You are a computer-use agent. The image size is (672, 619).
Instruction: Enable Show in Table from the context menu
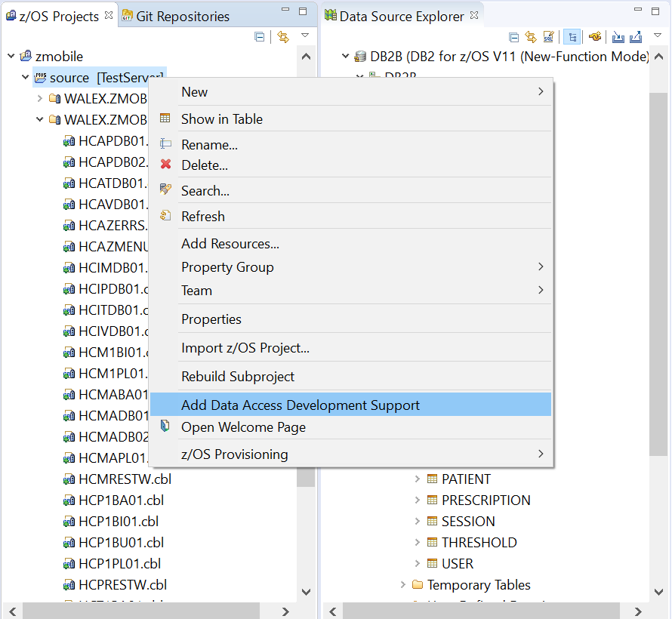tap(222, 119)
